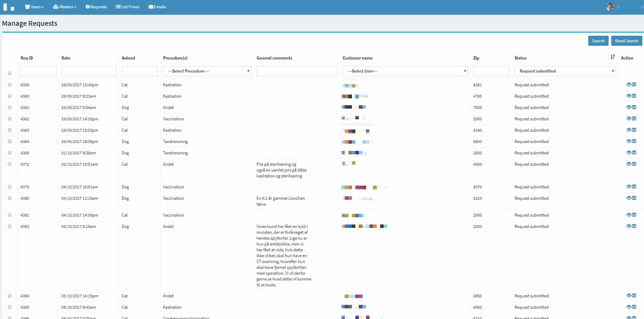View request 4380 using eye icon

tap(629, 198)
